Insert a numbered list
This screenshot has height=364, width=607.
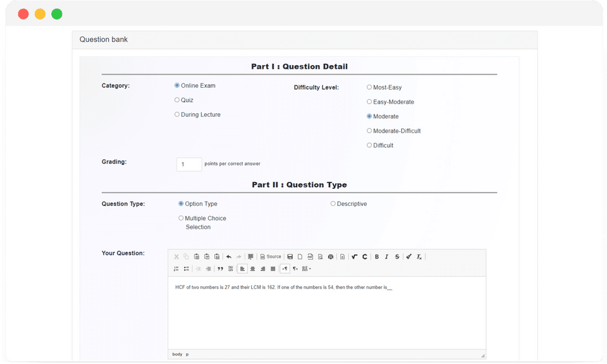click(x=176, y=269)
